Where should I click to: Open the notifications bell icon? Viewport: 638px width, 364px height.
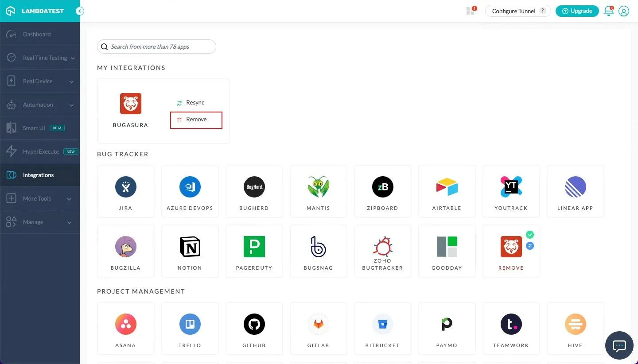pos(608,12)
